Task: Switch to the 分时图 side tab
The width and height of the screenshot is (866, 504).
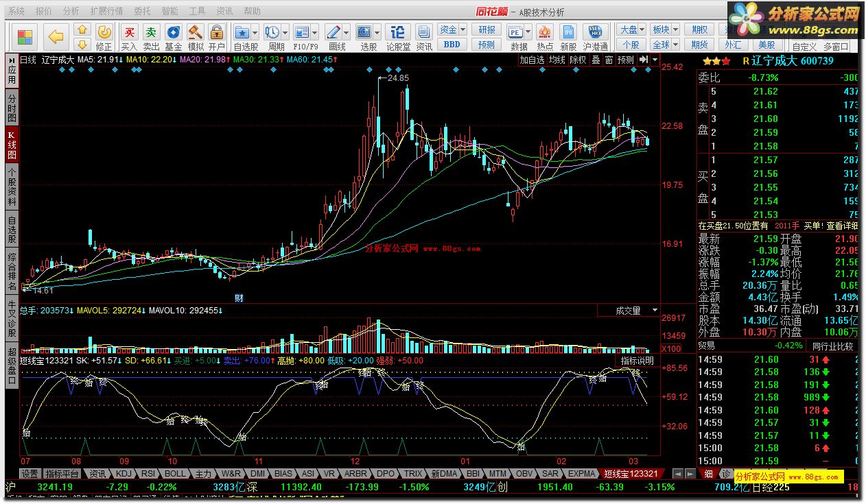Action: 12,108
